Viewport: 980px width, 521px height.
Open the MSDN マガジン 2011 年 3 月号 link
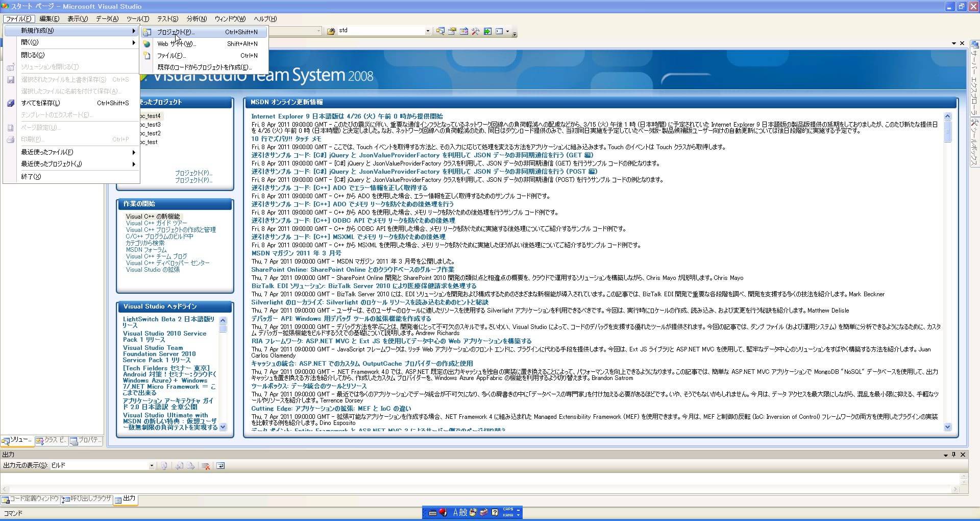click(x=297, y=253)
